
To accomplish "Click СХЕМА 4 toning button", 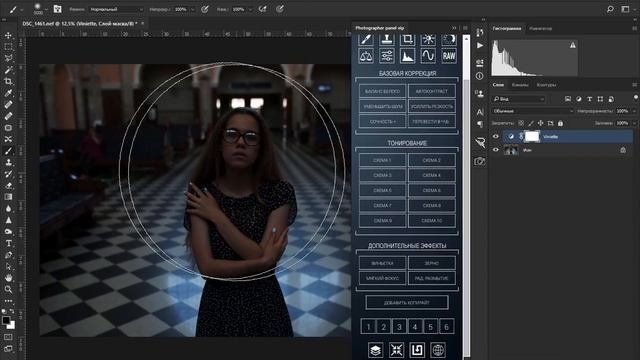I will (432, 175).
